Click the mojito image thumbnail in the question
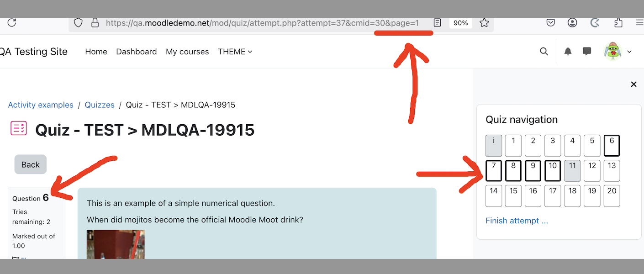The image size is (644, 274). click(116, 244)
